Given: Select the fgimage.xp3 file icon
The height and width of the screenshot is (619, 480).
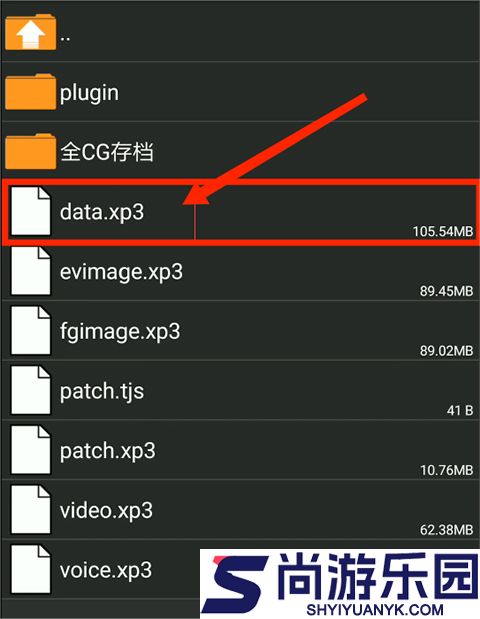Looking at the screenshot, I should pyautogui.click(x=30, y=330).
